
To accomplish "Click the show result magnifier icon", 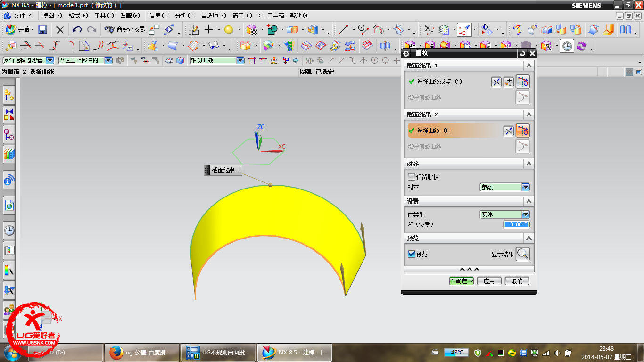I will pos(522,254).
